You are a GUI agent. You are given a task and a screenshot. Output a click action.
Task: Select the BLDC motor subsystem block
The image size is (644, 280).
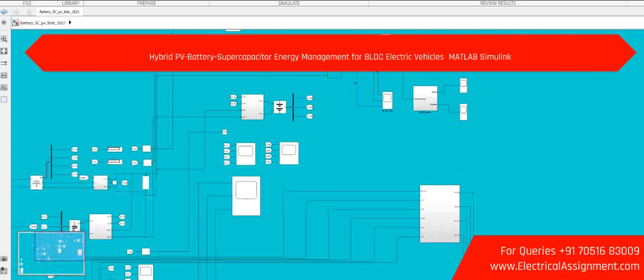coord(425,98)
